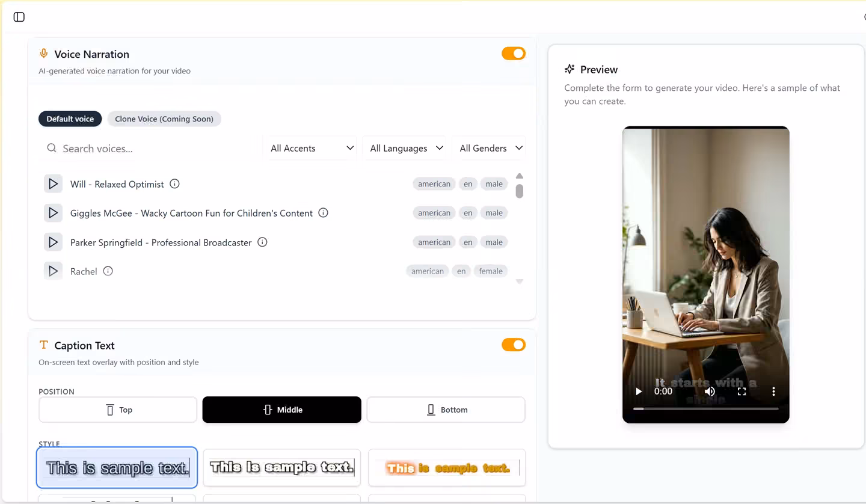Set caption position to Middle
Image resolution: width=866 pixels, height=504 pixels.
(282, 410)
